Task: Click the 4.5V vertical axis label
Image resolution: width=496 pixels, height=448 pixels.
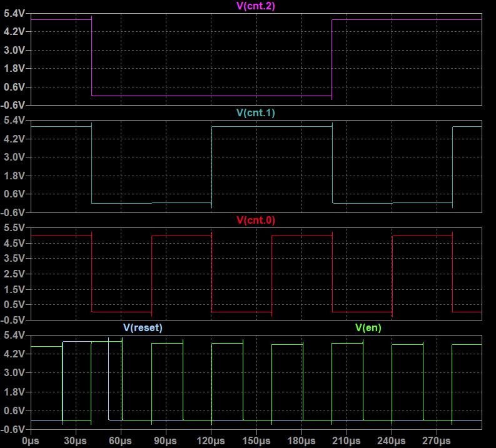Action: click(x=14, y=243)
